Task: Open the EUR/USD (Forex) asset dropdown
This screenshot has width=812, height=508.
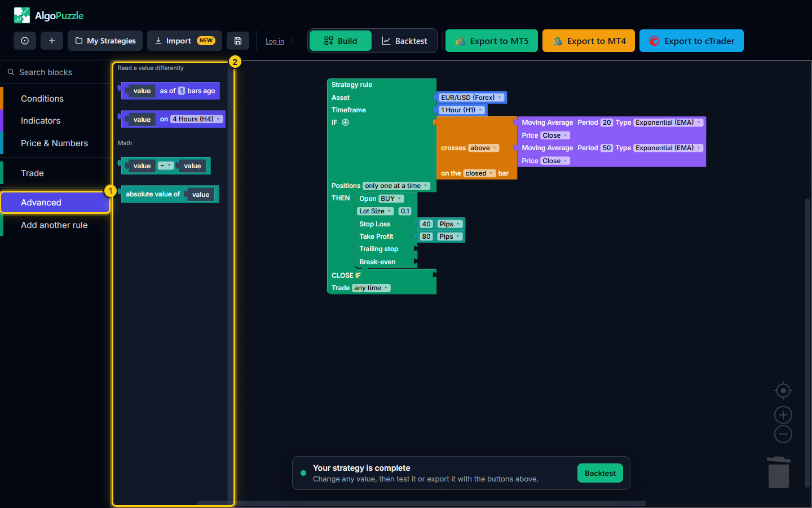Action: tap(471, 98)
